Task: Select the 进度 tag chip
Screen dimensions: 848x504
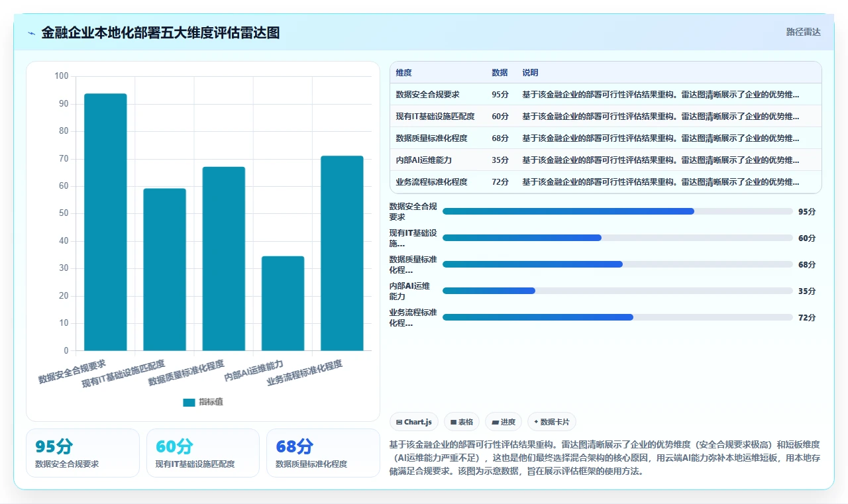Action: pyautogui.click(x=503, y=422)
